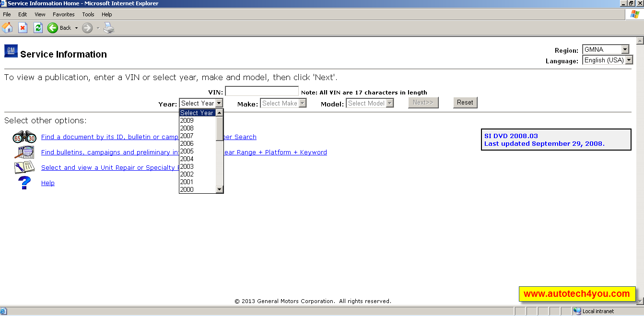Image resolution: width=644 pixels, height=316 pixels.
Task: Choose 2001 from the year list
Action: coord(198,182)
